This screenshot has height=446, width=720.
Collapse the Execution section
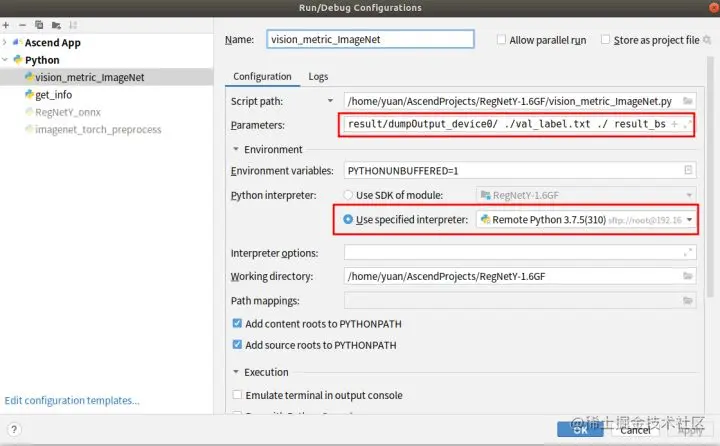(x=236, y=372)
